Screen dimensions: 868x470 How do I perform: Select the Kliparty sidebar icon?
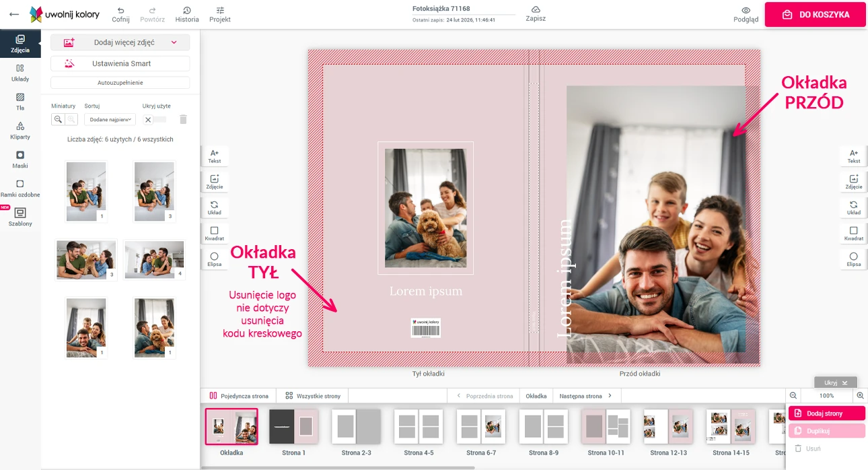[x=20, y=131]
